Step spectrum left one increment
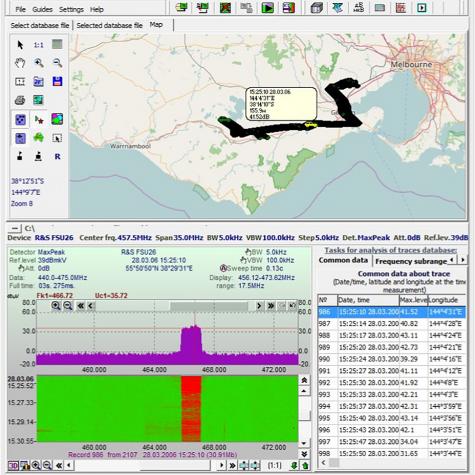The image size is (475, 475). 91,306
